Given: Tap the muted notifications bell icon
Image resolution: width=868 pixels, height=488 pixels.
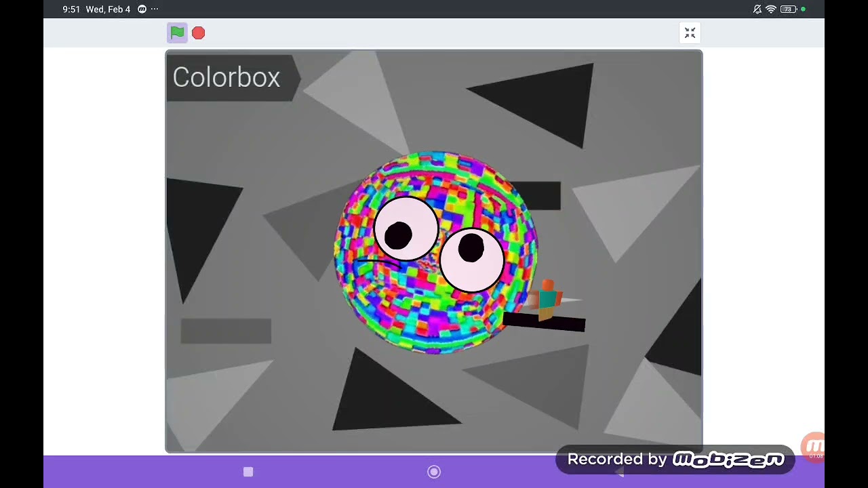Looking at the screenshot, I should click(757, 9).
